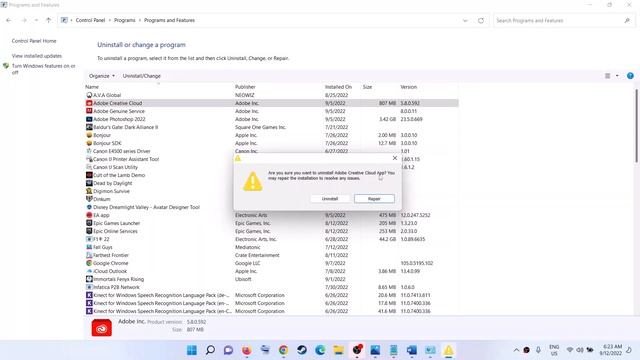The width and height of the screenshot is (640, 360).
Task: Launch Google Chrome from the taskbar
Action: (283, 350)
